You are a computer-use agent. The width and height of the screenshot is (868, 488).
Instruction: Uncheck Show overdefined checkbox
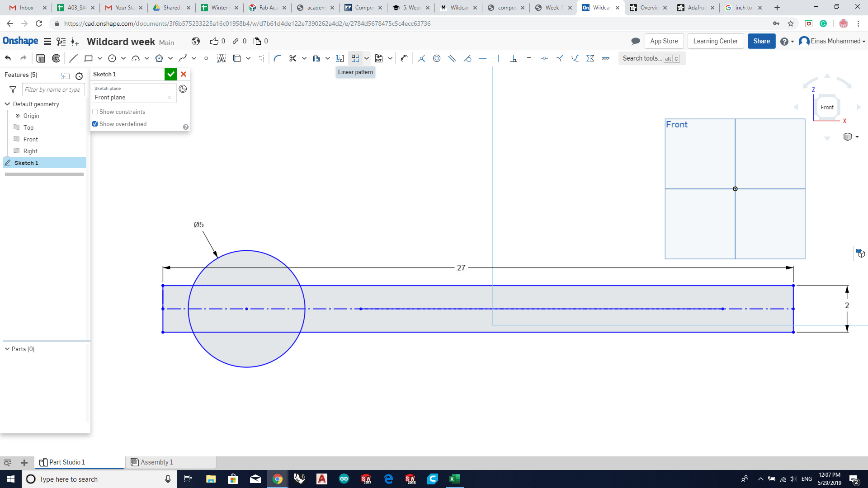pyautogui.click(x=95, y=124)
